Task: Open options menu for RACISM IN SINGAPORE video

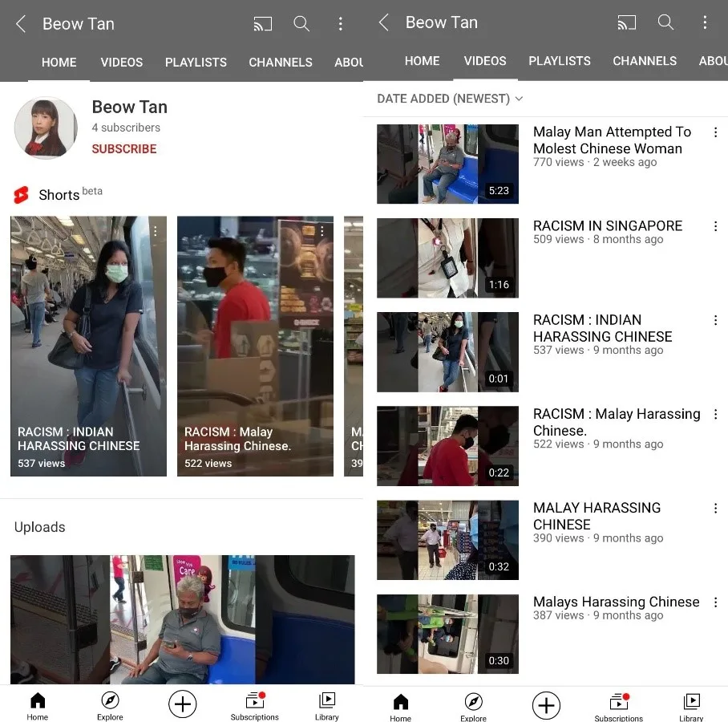Action: click(715, 227)
